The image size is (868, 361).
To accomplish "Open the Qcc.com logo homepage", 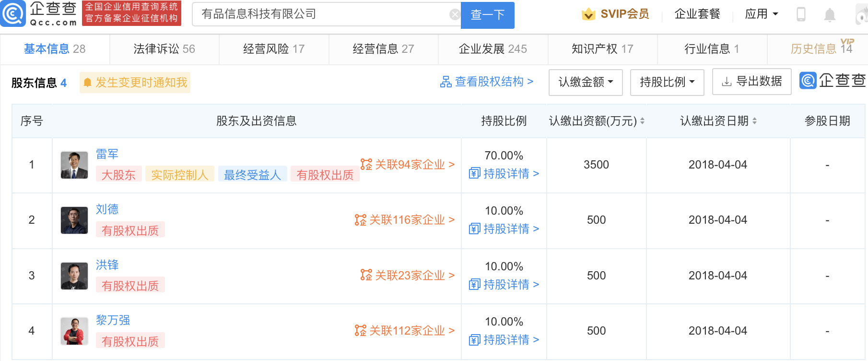I will click(39, 13).
